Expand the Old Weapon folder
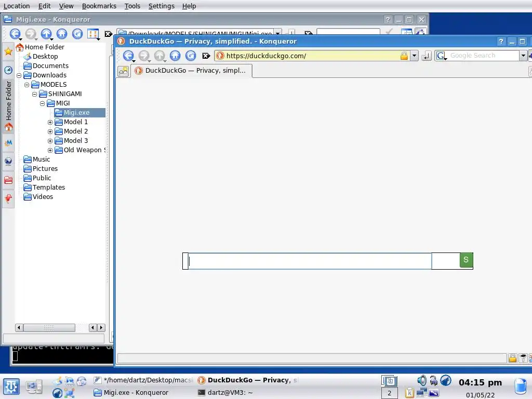532x399 pixels. pos(50,150)
